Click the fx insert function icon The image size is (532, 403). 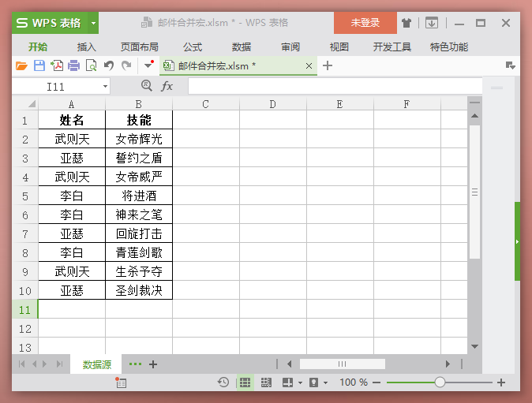pos(167,86)
